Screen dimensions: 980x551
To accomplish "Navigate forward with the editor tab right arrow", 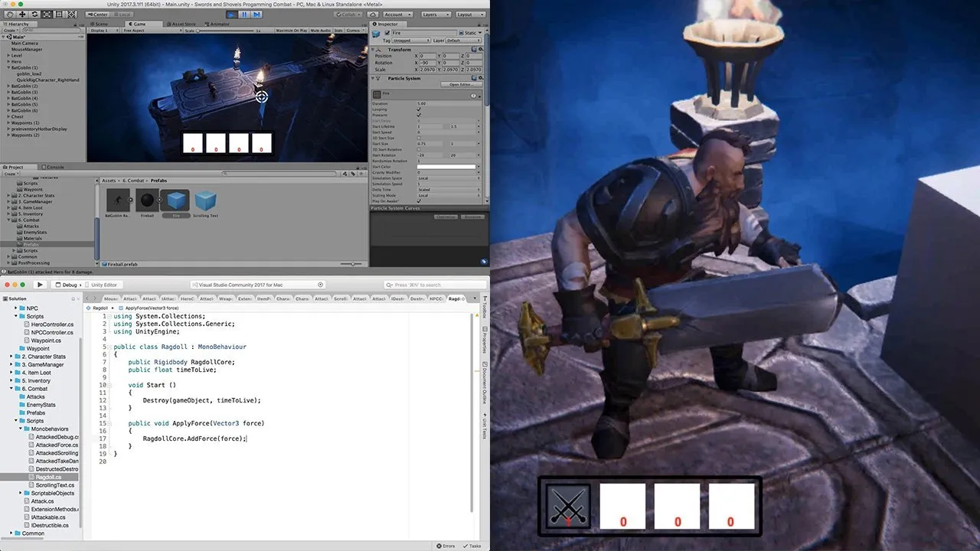I will (x=96, y=298).
